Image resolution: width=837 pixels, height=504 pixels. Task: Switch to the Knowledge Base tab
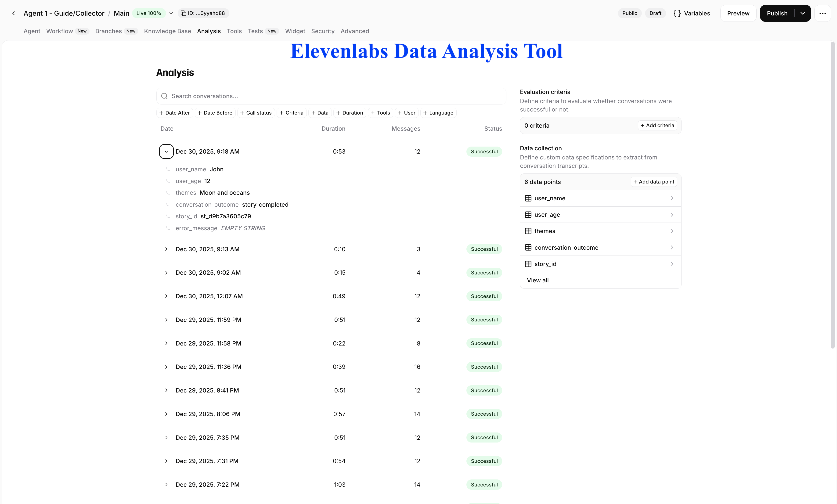[167, 31]
